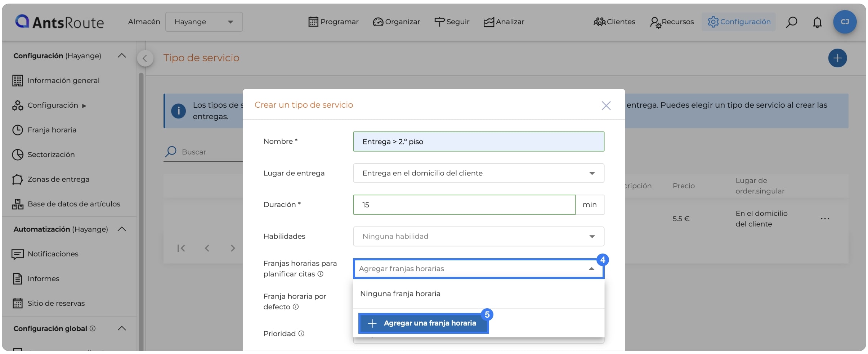
Task: Open Base de datos de artículos
Action: pyautogui.click(x=74, y=204)
